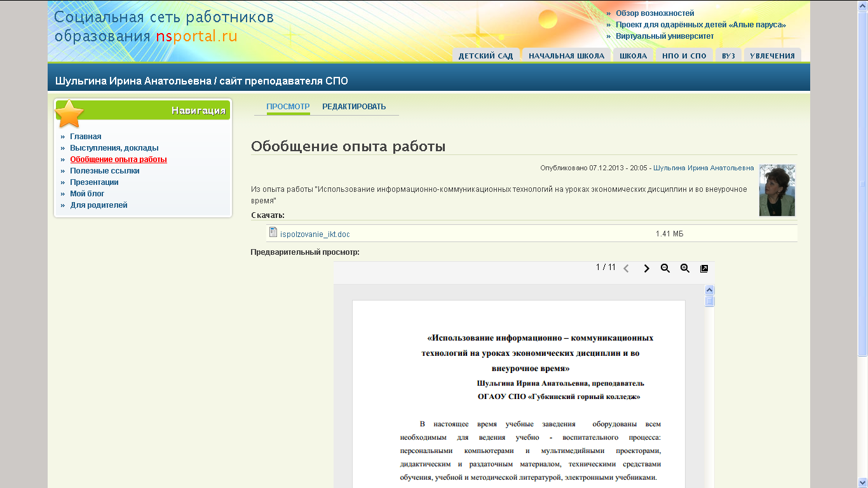The width and height of the screenshot is (868, 488).
Task: Visit the Виртуальный университет link
Action: (x=665, y=36)
